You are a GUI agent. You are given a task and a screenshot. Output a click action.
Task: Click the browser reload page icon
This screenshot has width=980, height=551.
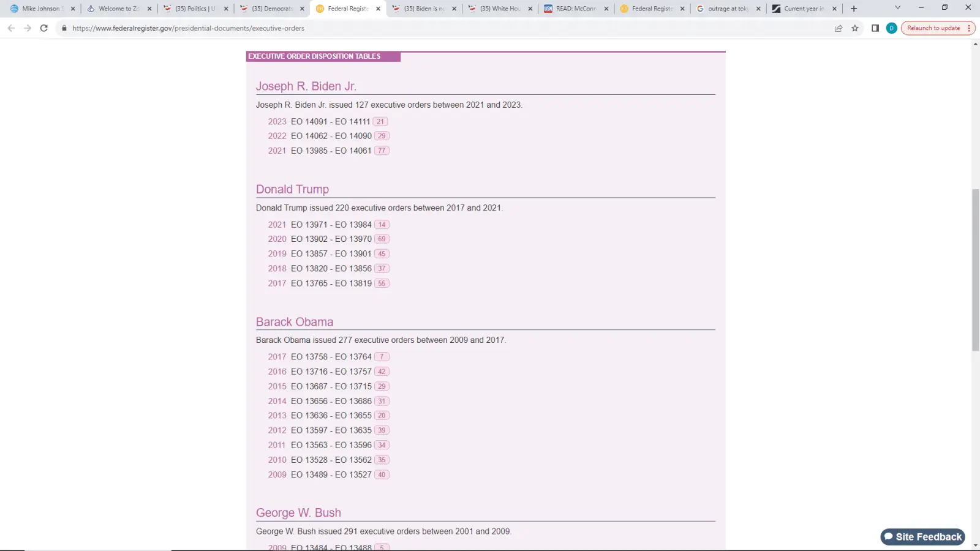click(x=43, y=28)
